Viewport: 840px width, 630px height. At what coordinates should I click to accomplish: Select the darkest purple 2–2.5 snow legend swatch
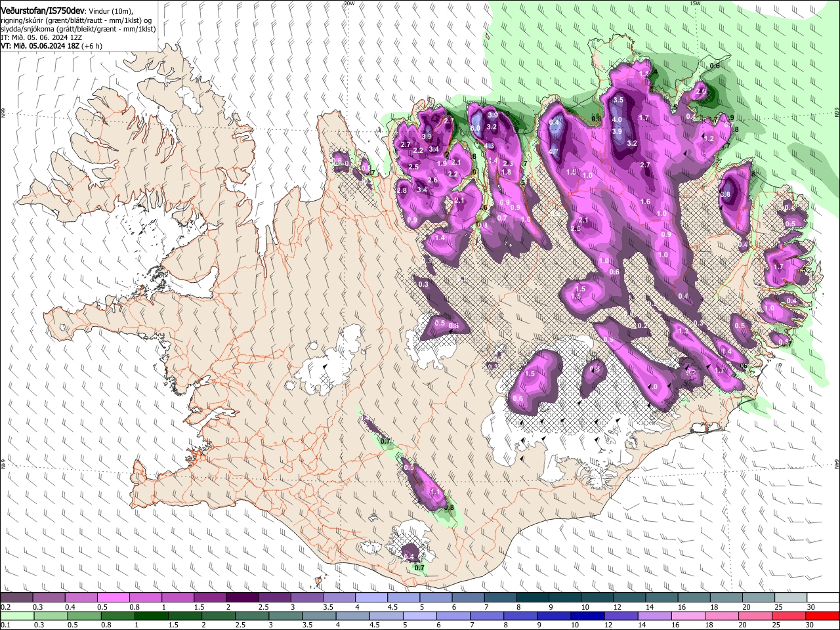tap(242, 597)
